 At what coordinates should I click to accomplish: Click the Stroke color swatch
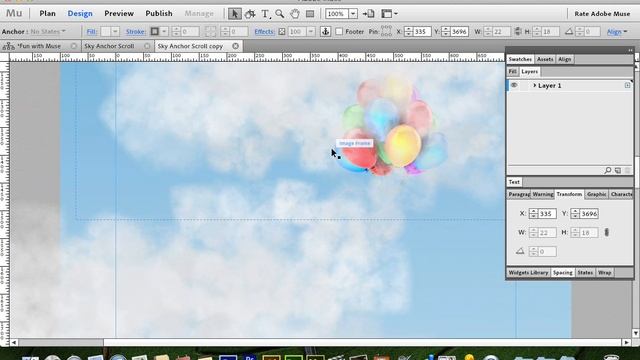click(x=154, y=31)
